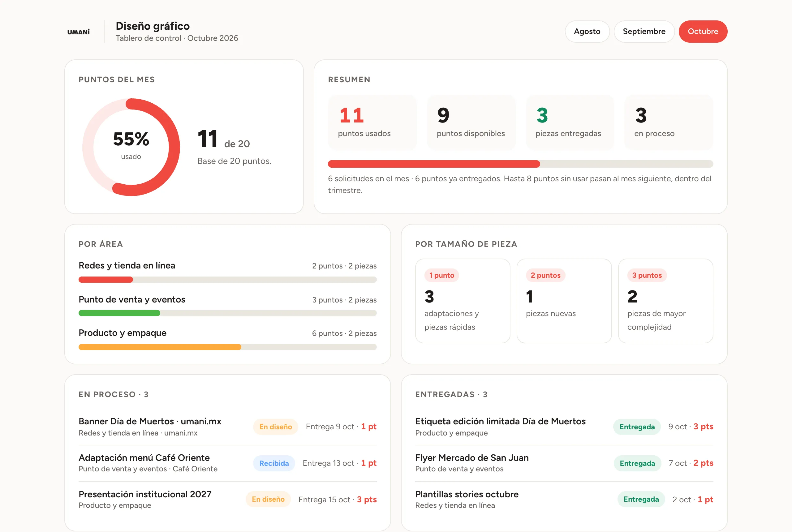Click the Entrega 15 oct date text
792x532 pixels.
tap(324, 500)
